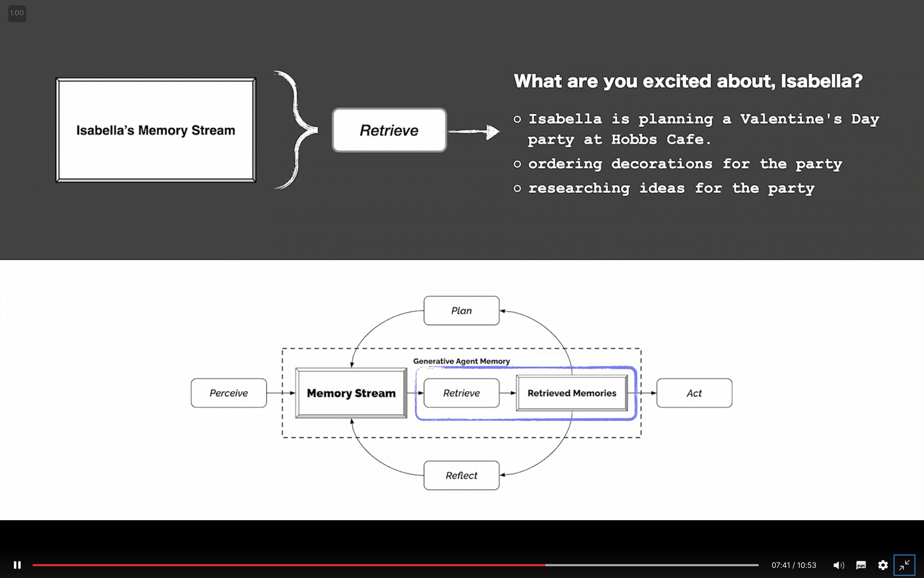Exit fullscreen mode
924x578 pixels.
point(904,565)
